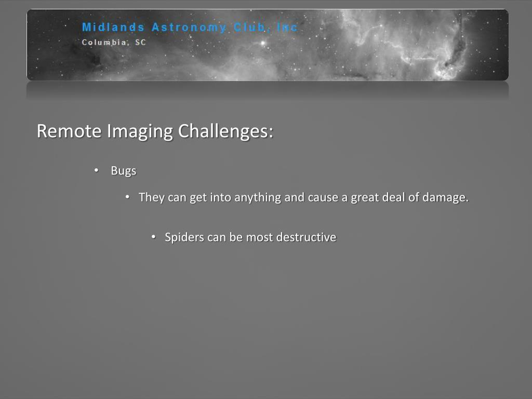This screenshot has width=532, height=399.
Task: Click the nebula banner image
Action: point(268,45)
